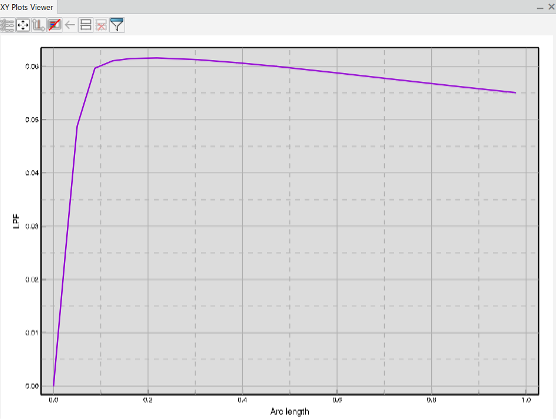This screenshot has width=556, height=420.
Task: Click the fit-to-view four-arrows icon
Action: [23, 25]
